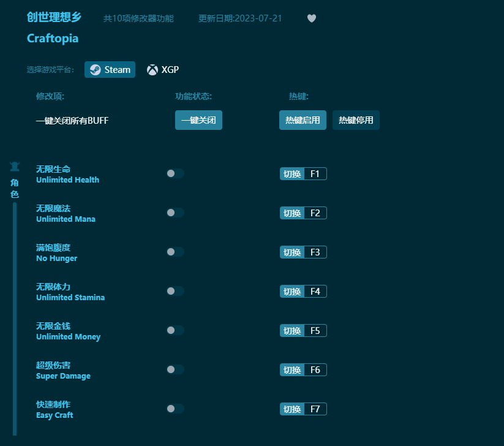Click 热键启用 to enable hotkeys

pyautogui.click(x=303, y=120)
